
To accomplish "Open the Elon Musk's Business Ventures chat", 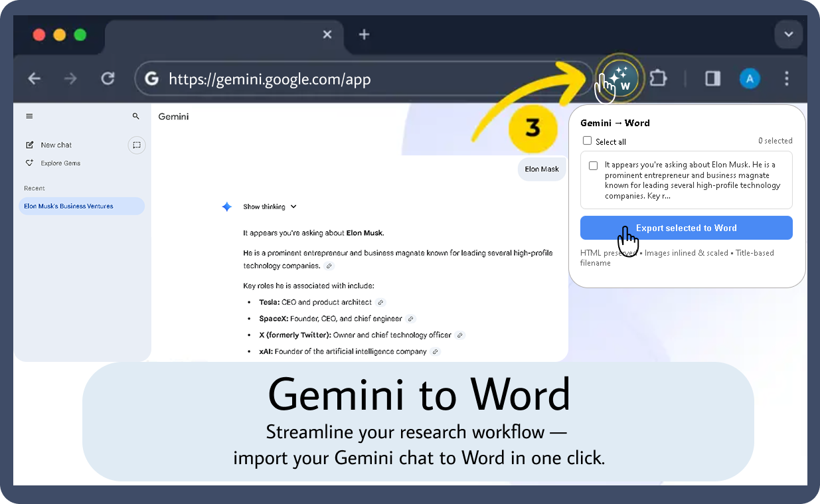I will [68, 206].
